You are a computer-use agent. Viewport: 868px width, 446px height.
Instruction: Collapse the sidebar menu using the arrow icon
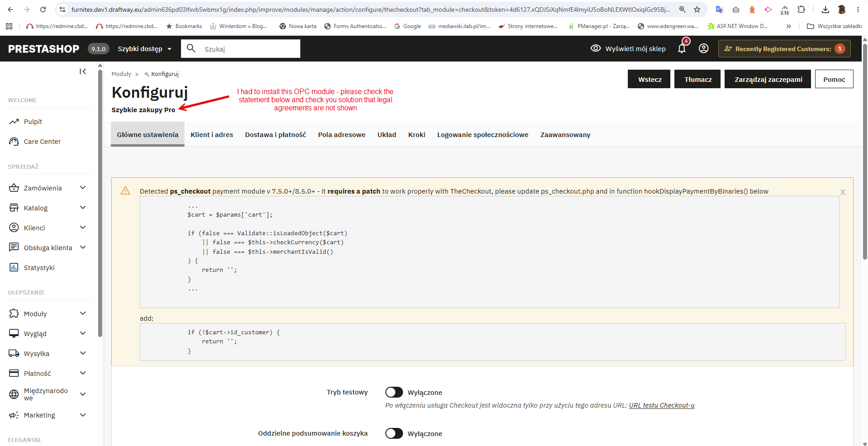tap(83, 71)
